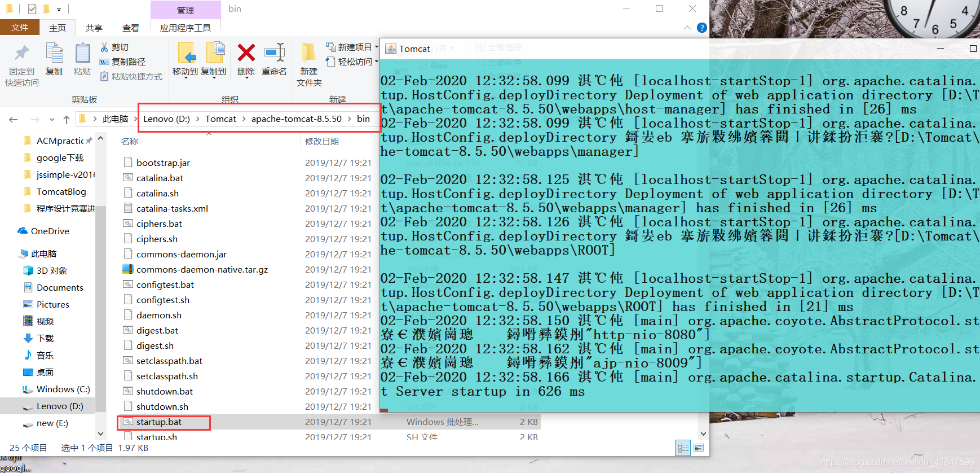Go up one folder level
The width and height of the screenshot is (980, 473).
[67, 119]
